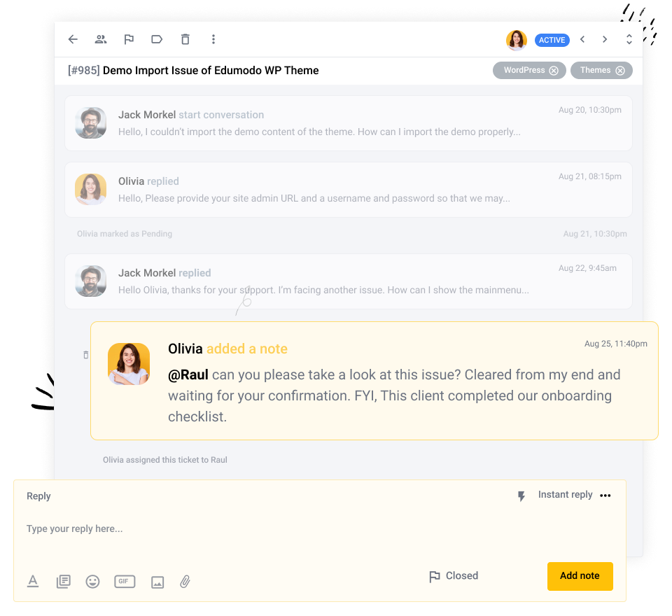Open text formatting with the A icon
This screenshot has width=672, height=616.
(x=33, y=582)
